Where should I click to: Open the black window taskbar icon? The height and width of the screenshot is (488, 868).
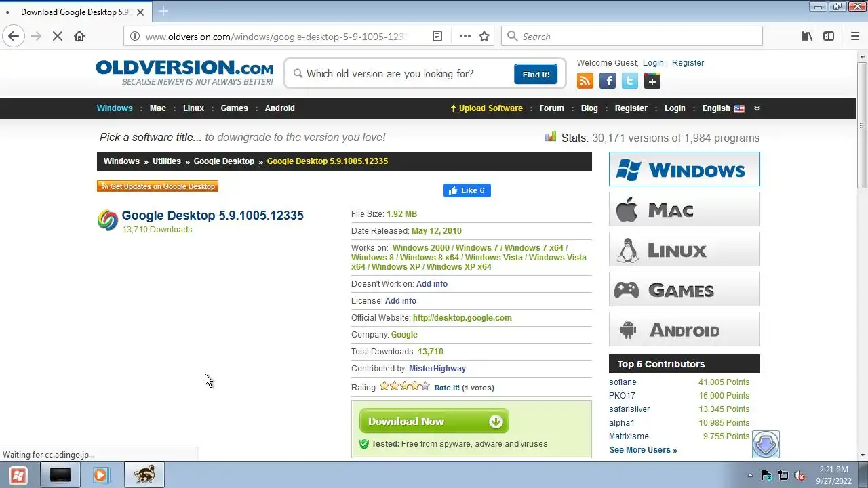pyautogui.click(x=60, y=475)
